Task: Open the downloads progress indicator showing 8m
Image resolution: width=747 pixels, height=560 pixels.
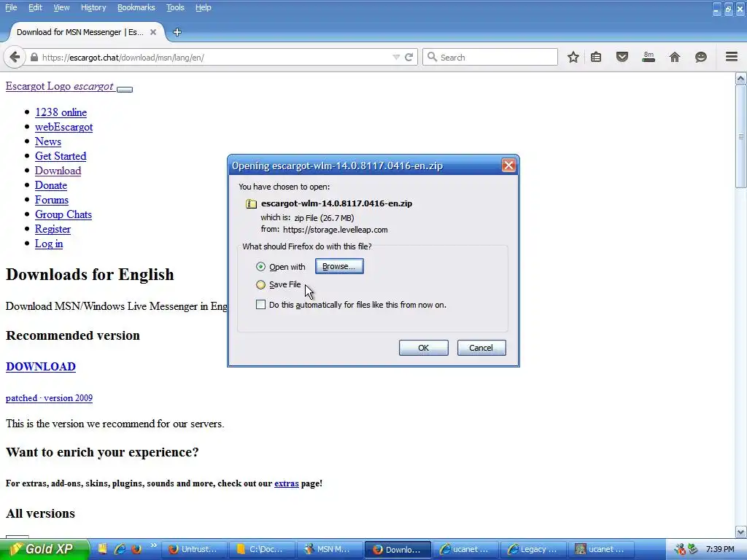Action: tap(649, 57)
